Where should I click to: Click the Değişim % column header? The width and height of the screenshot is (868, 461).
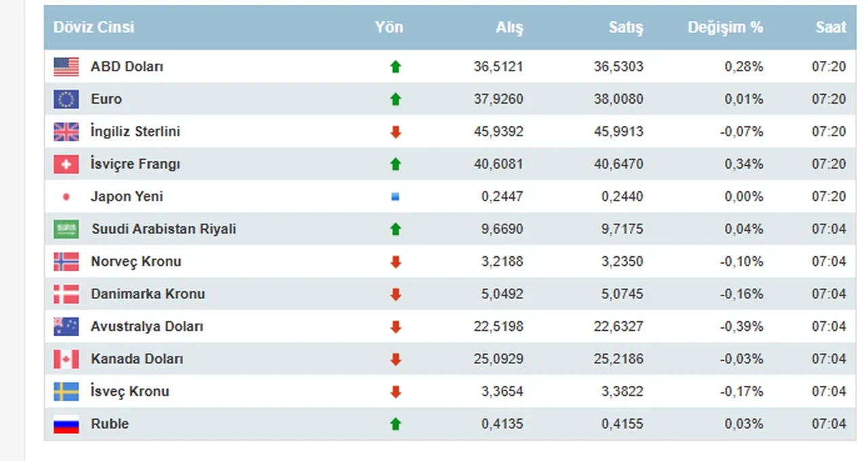coord(725,27)
